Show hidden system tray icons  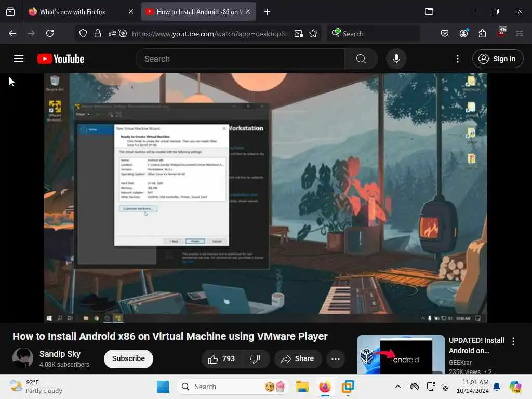coord(398,387)
